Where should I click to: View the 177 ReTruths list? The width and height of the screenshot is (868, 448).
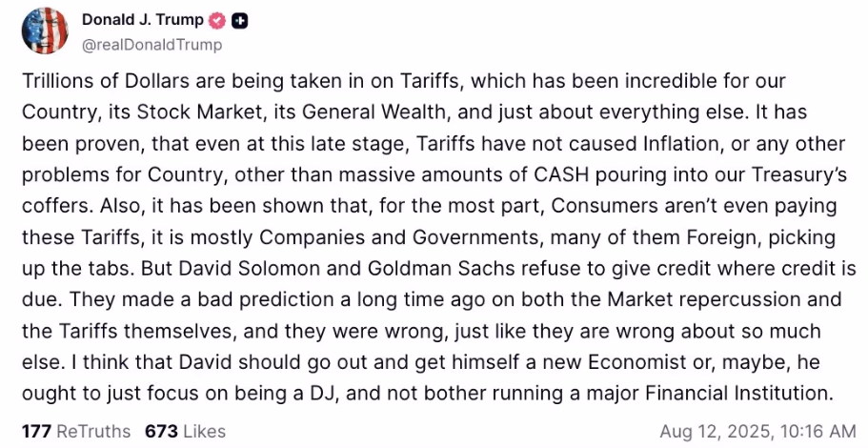[75, 431]
